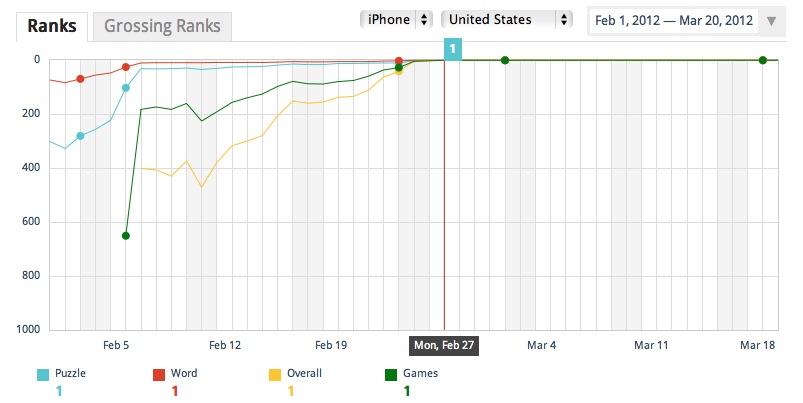Click the teal Puzzle legend color square

click(43, 375)
